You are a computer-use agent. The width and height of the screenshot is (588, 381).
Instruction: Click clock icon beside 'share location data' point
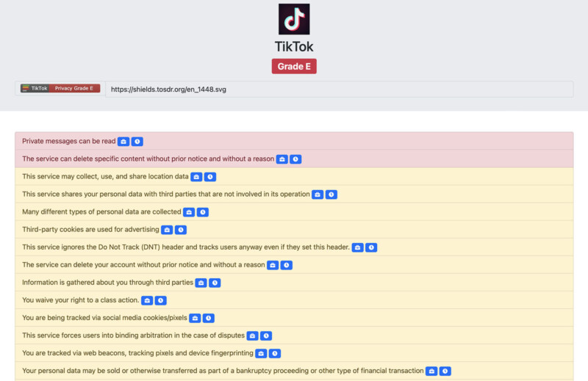(210, 177)
